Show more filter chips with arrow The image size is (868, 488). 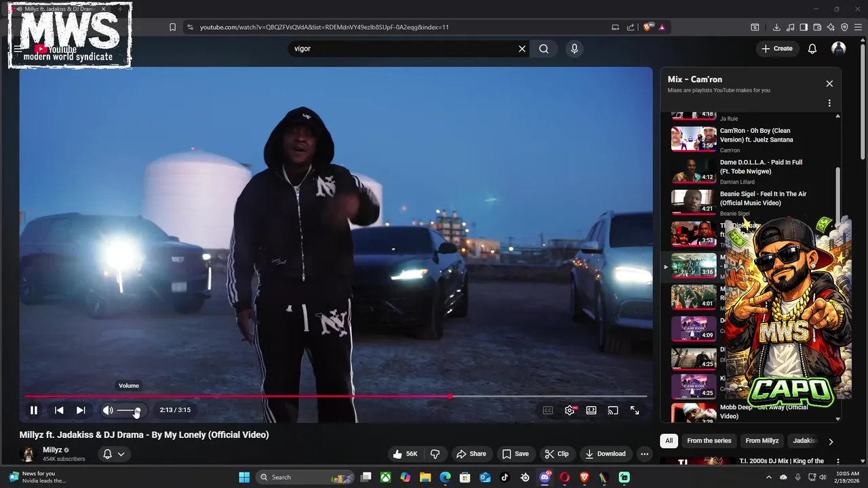tap(831, 442)
